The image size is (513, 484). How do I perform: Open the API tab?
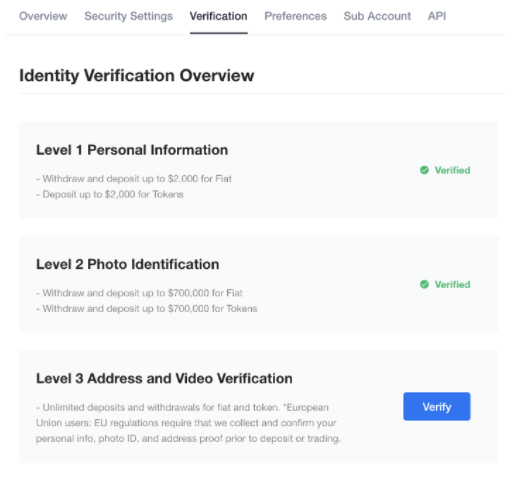coord(437,16)
